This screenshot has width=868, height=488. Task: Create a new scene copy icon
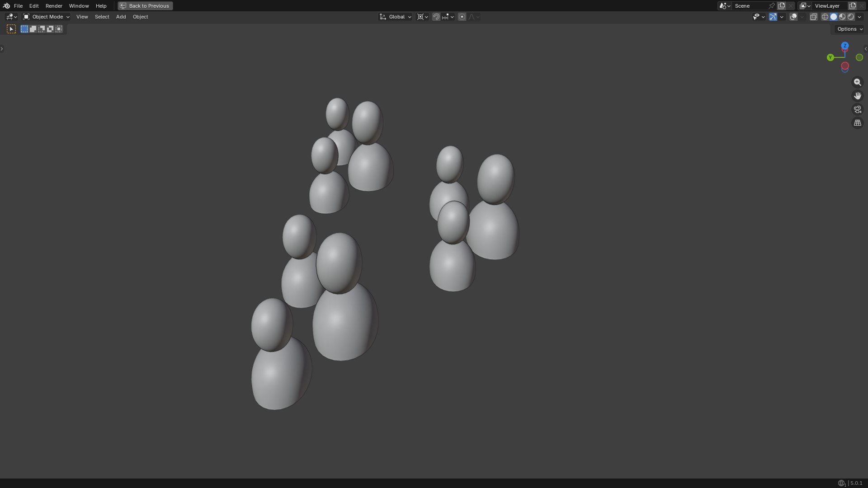coord(782,6)
